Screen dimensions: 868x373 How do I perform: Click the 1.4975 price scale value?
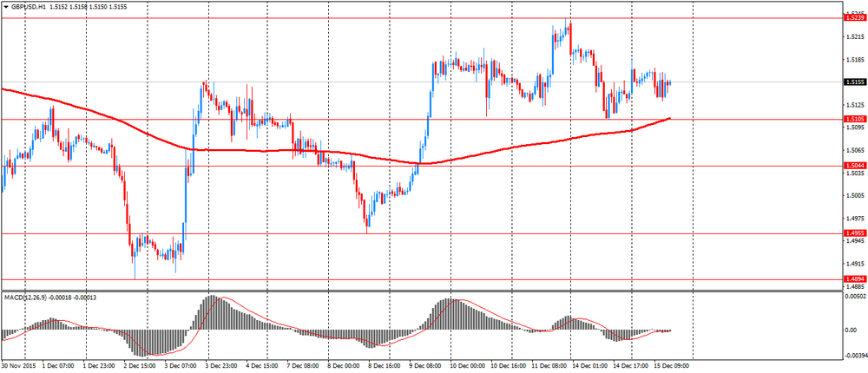pos(855,219)
